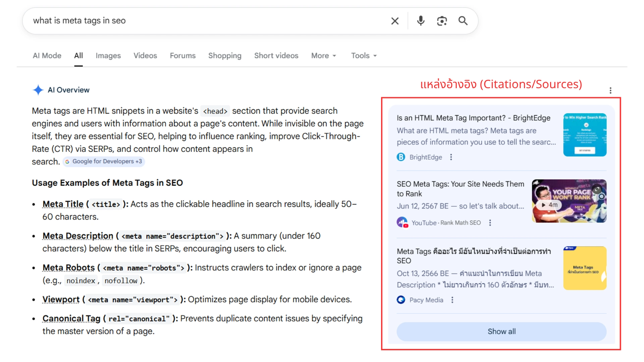Open the Thai 'Meta Tags คืออะไร' Pacy Media link
This screenshot has width=644, height=362.
tap(474, 256)
